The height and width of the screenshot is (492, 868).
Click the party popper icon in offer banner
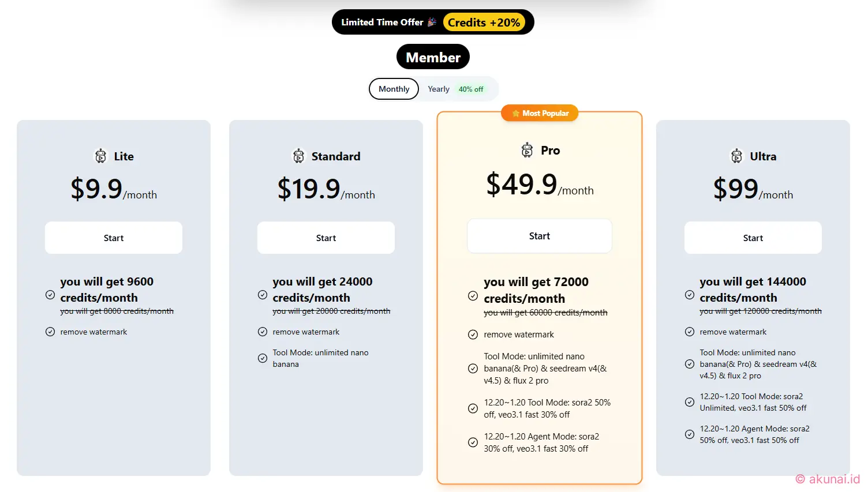click(x=432, y=22)
